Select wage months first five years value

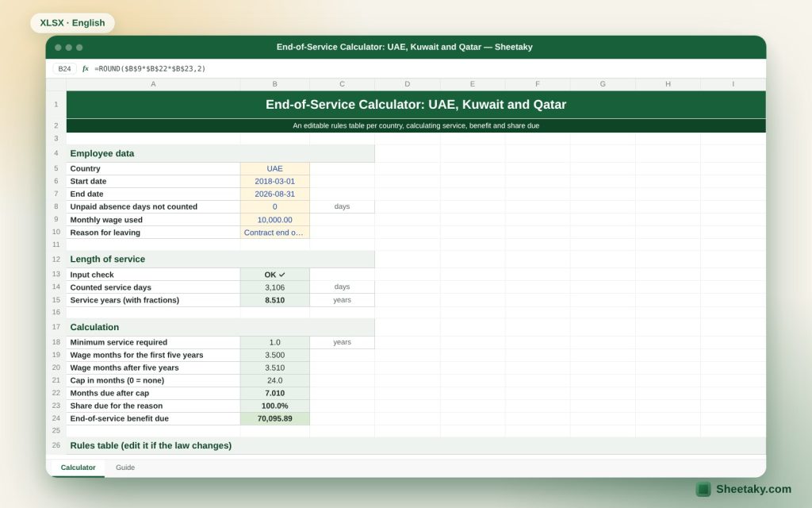275,355
